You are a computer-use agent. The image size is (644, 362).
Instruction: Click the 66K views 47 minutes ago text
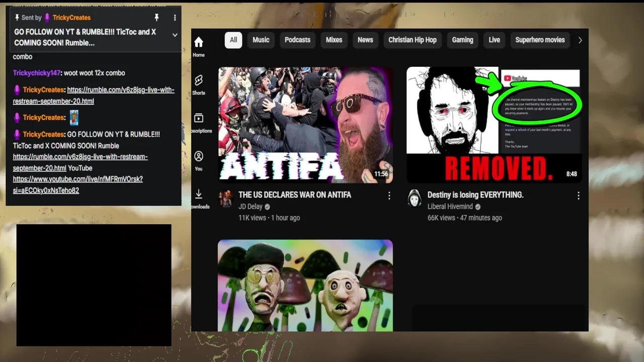(x=465, y=218)
